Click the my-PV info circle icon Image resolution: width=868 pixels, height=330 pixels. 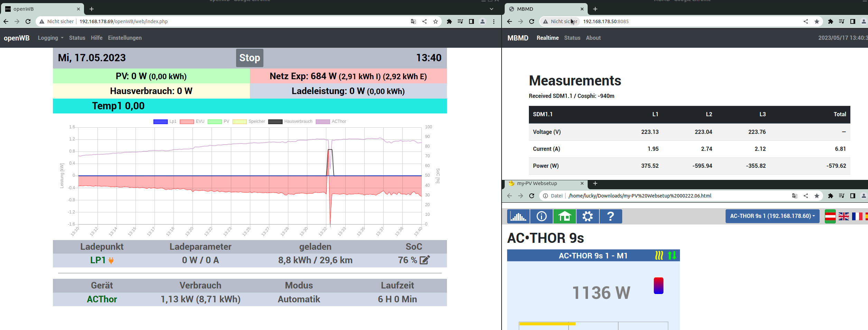[541, 217]
